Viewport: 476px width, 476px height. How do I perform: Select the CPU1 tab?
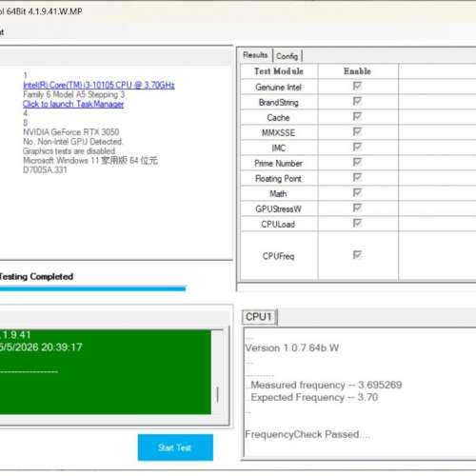pos(259,317)
